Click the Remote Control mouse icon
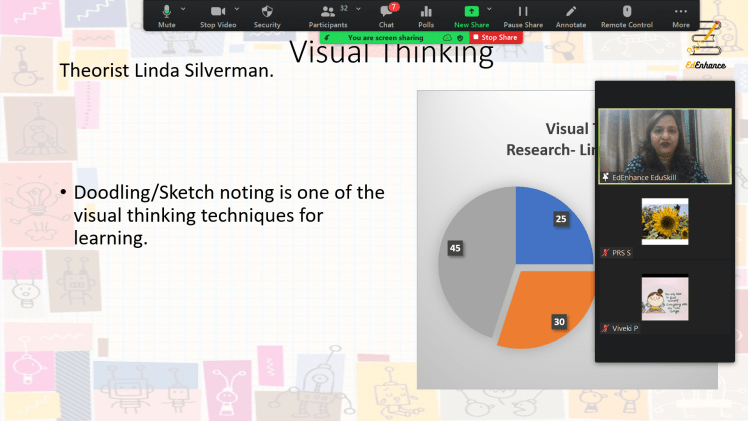This screenshot has width=748, height=421. pos(627,14)
